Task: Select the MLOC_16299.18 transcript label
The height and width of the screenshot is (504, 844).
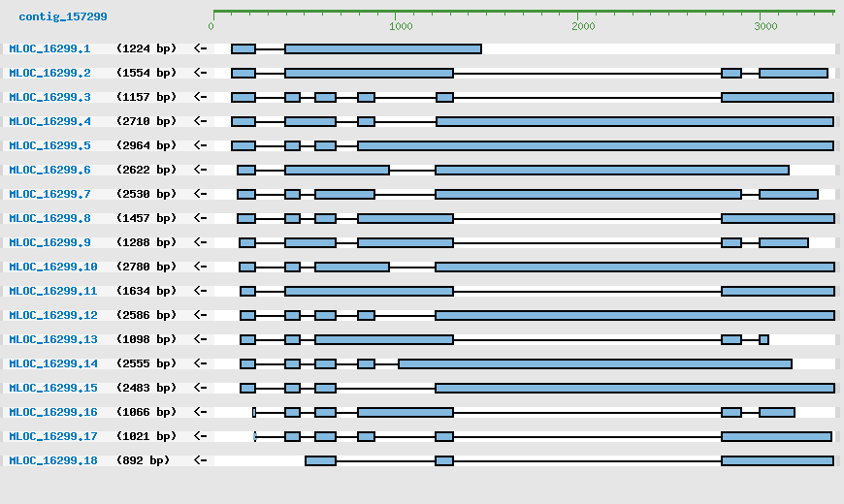Action: (x=53, y=460)
